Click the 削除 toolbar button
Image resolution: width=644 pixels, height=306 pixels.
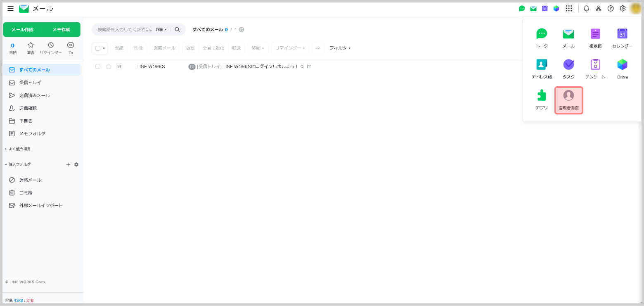[x=138, y=48]
